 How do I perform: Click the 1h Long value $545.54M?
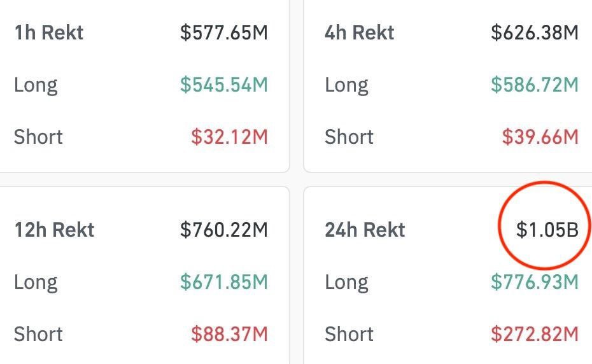pyautogui.click(x=223, y=85)
